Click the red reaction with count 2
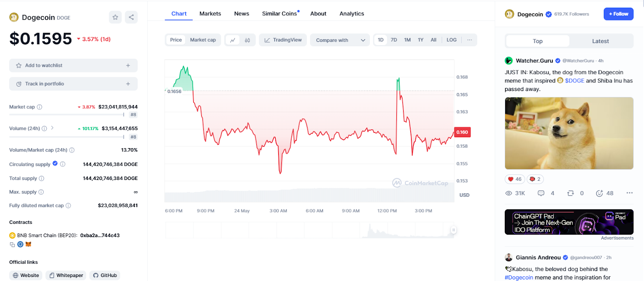 tap(535, 179)
